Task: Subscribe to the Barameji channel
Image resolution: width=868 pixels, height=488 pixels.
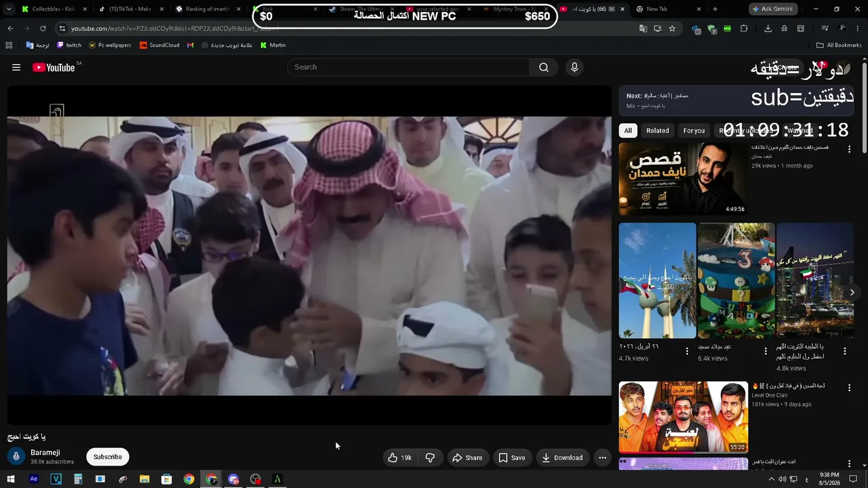Action: click(x=108, y=457)
